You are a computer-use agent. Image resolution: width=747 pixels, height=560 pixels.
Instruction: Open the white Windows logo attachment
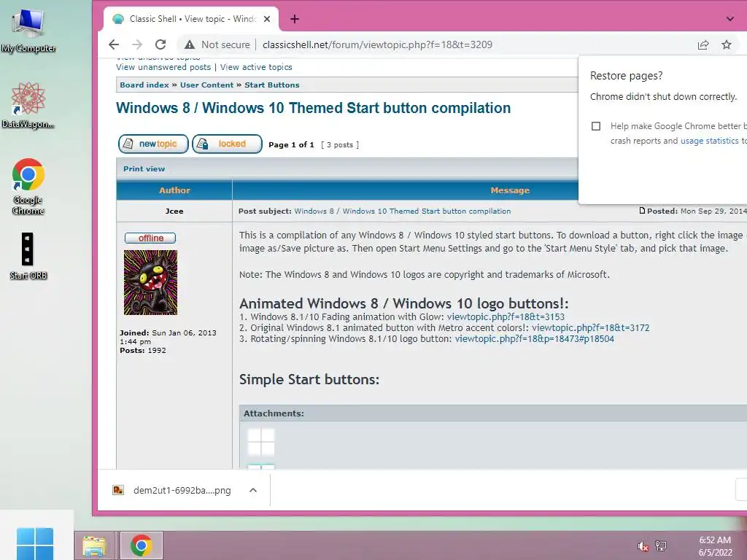click(261, 442)
